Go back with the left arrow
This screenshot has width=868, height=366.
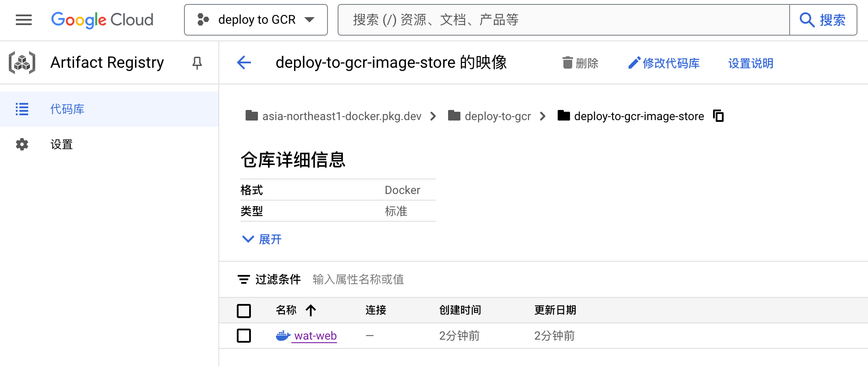click(244, 62)
